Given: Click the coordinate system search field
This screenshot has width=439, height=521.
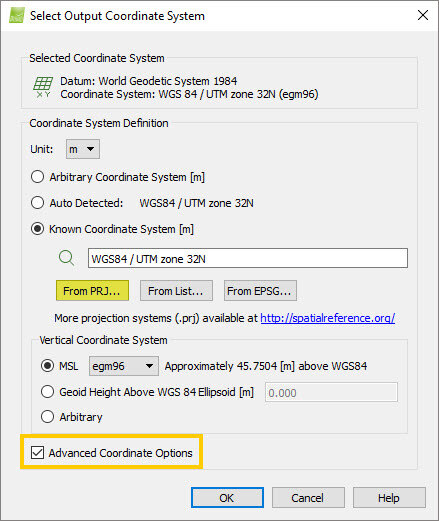Looking at the screenshot, I should tap(248, 258).
